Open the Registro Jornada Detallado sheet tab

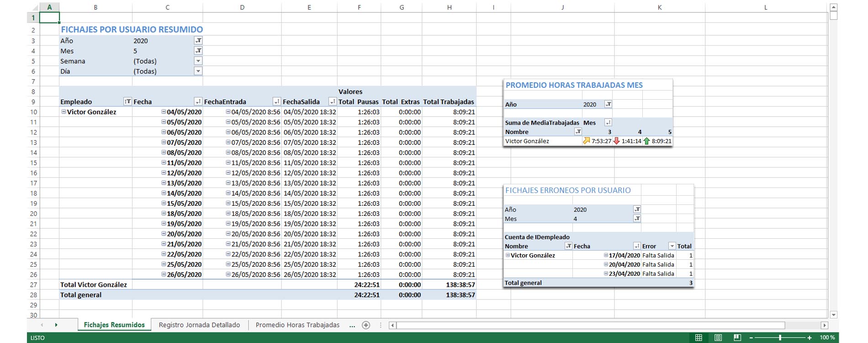199,325
